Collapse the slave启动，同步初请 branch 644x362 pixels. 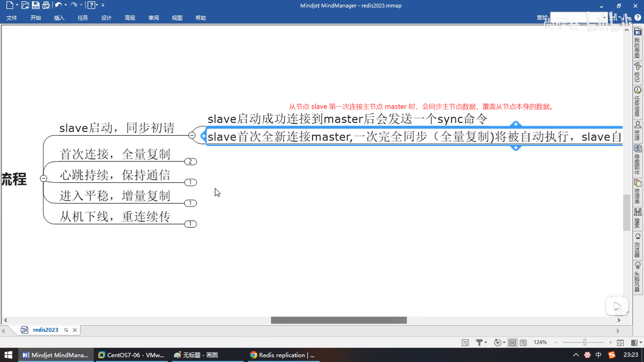click(192, 135)
